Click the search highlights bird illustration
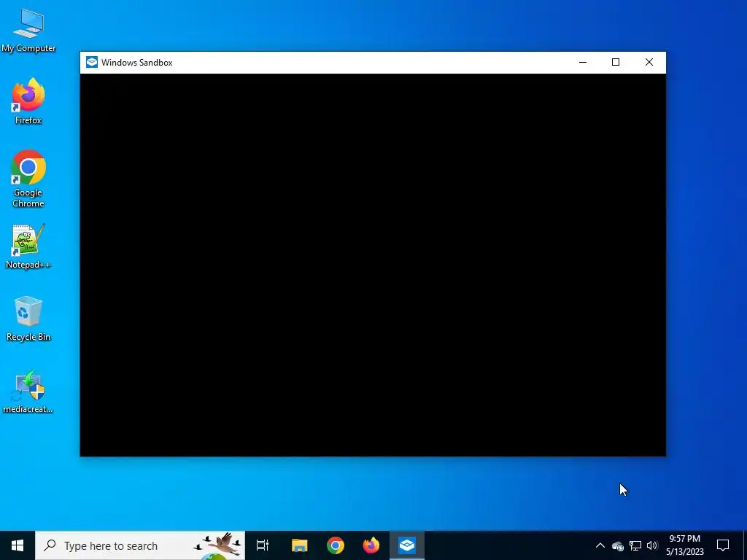747x560 pixels. pos(219,545)
